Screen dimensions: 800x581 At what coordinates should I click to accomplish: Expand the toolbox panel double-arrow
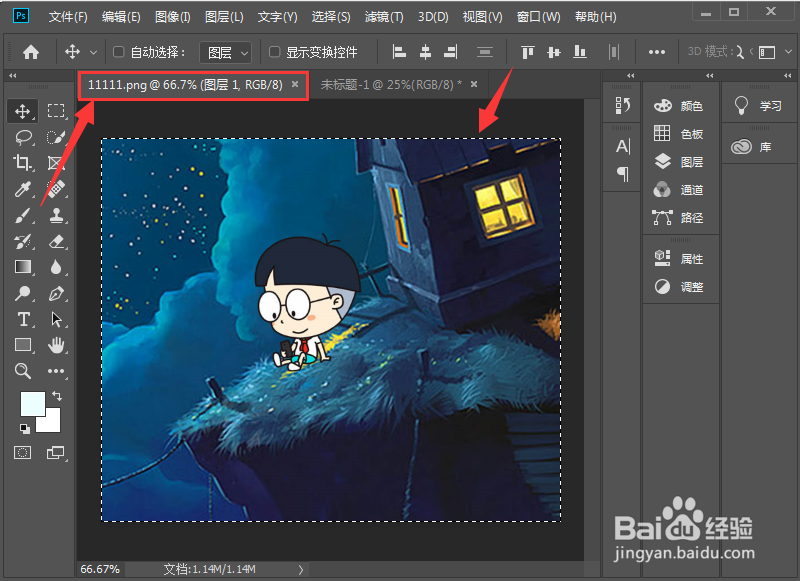point(13,75)
